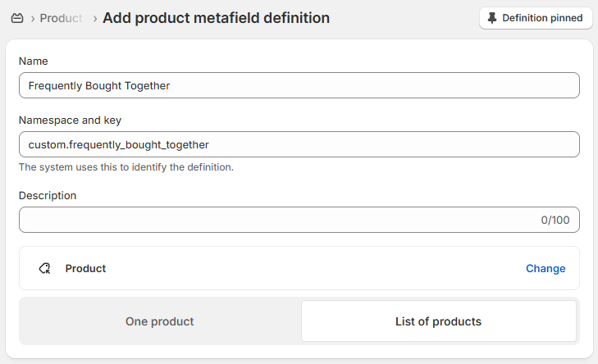Click Change to pick a different type

[546, 268]
